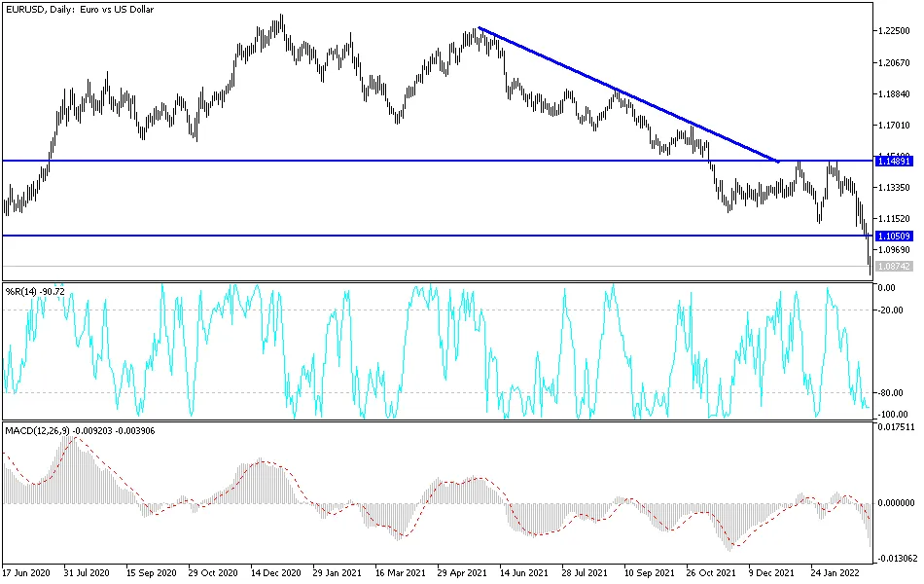Click the 29 Oct 2020 date label
The height and width of the screenshot is (584, 924).
(x=213, y=572)
